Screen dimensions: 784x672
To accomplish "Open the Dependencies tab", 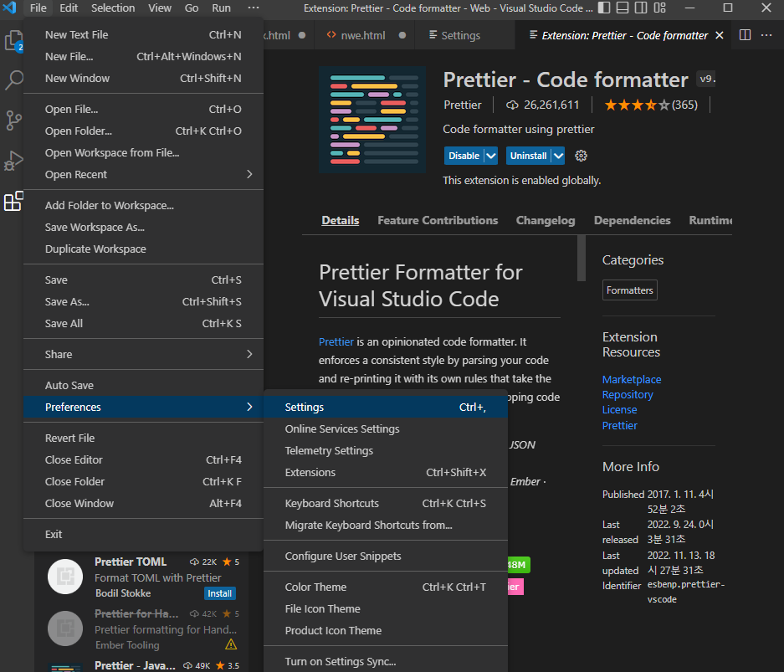I will [632, 220].
